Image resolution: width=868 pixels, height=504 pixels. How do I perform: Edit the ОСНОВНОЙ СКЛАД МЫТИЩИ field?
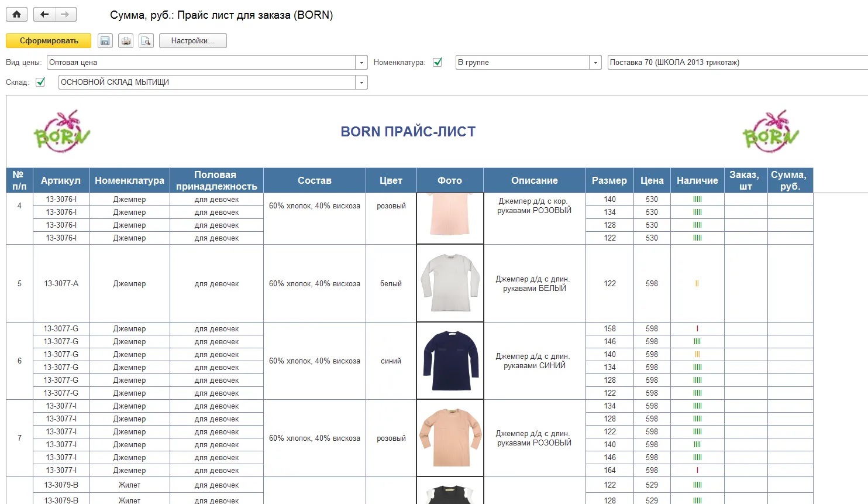tap(207, 83)
